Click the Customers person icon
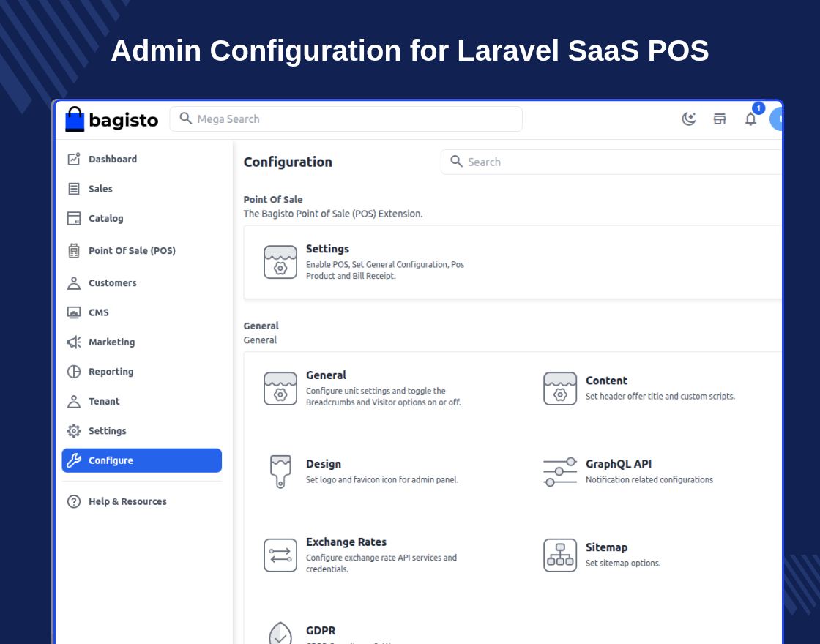The image size is (820, 644). click(x=74, y=282)
